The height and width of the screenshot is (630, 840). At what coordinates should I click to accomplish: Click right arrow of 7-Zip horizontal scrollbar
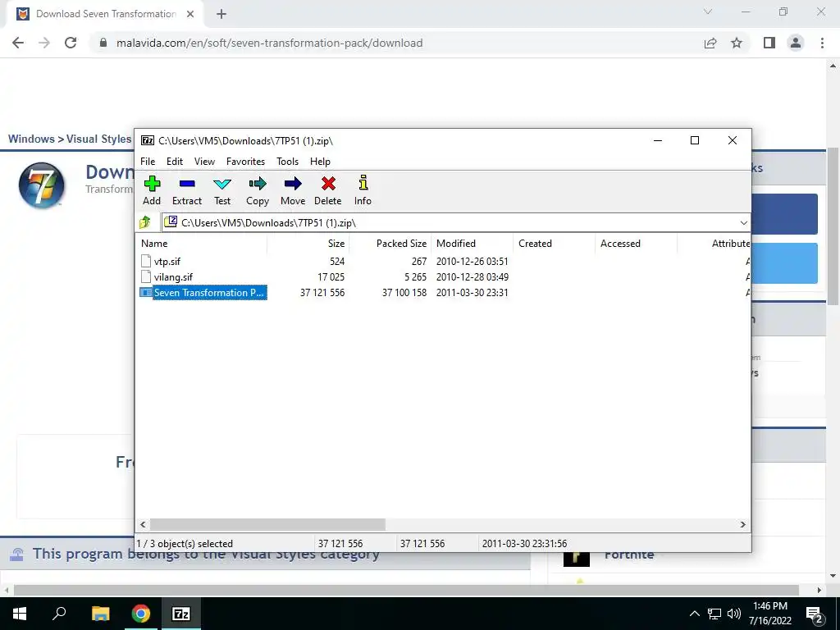tap(742, 524)
